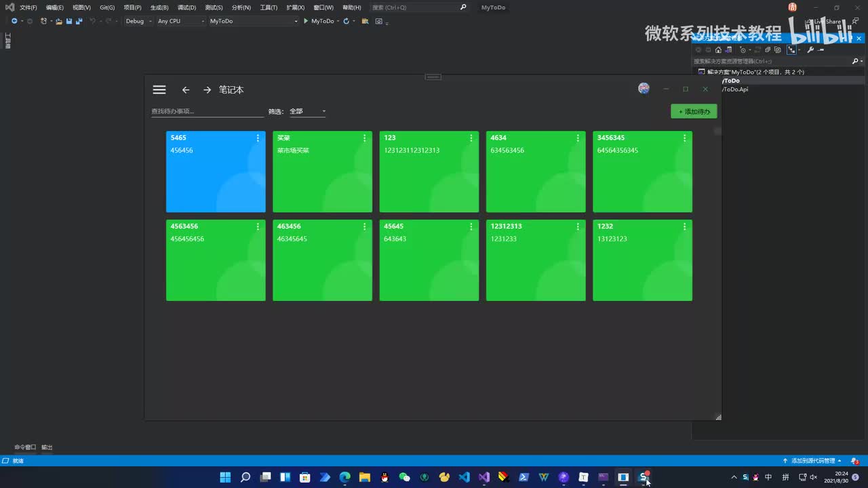Screen dimensions: 868x488
Task: Open the properties wrench in Solution Explorer
Action: coord(810,49)
